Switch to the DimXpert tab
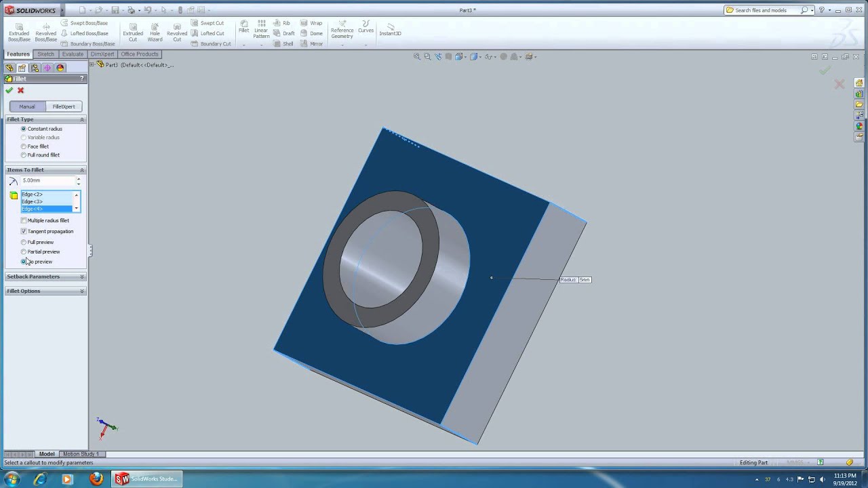Image resolution: width=868 pixels, height=488 pixels. tap(102, 54)
